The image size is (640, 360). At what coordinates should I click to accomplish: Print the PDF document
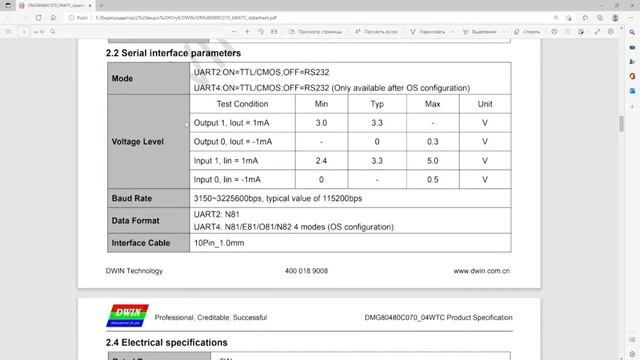tap(554, 31)
